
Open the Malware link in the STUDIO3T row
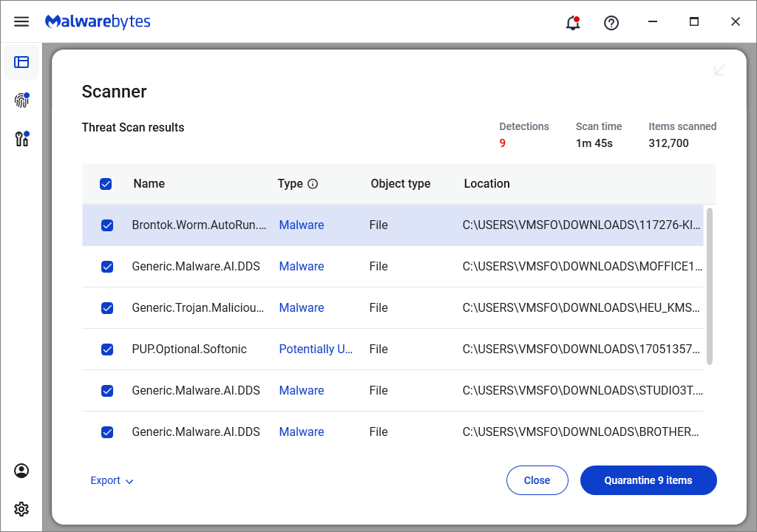(x=302, y=391)
